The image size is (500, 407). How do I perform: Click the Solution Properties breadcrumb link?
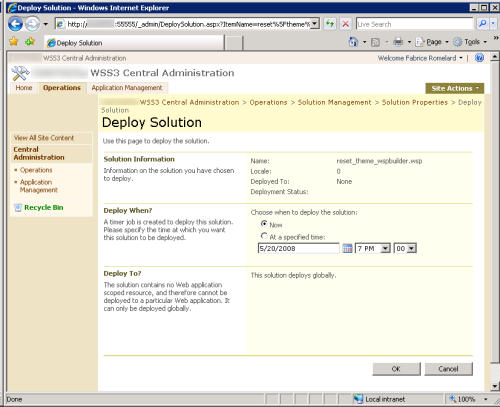coord(415,102)
